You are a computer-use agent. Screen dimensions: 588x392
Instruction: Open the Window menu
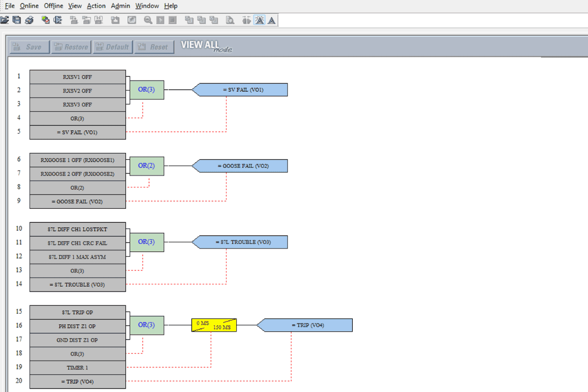tap(147, 6)
